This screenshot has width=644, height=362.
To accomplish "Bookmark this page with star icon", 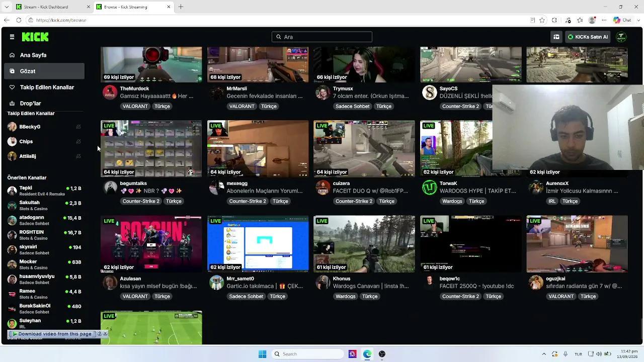I will pyautogui.click(x=542, y=20).
